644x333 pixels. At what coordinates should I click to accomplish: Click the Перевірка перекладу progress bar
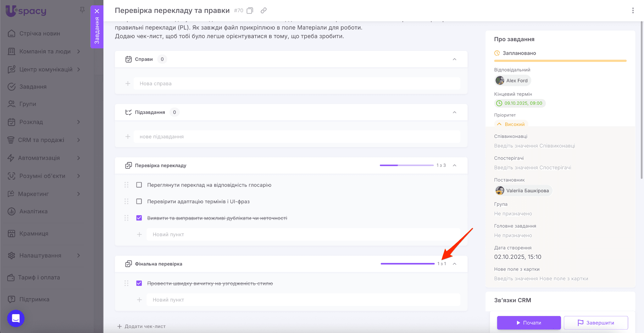pyautogui.click(x=406, y=166)
